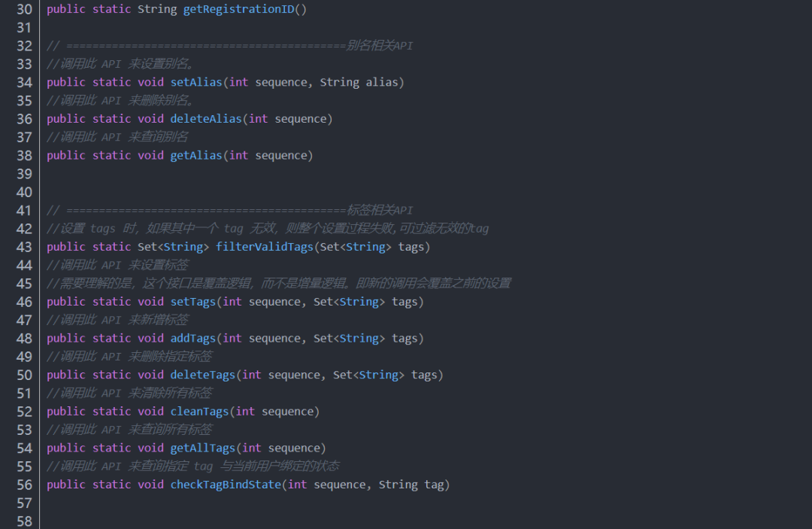Click the getAllTags method name
The height and width of the screenshot is (529, 812).
tap(203, 448)
